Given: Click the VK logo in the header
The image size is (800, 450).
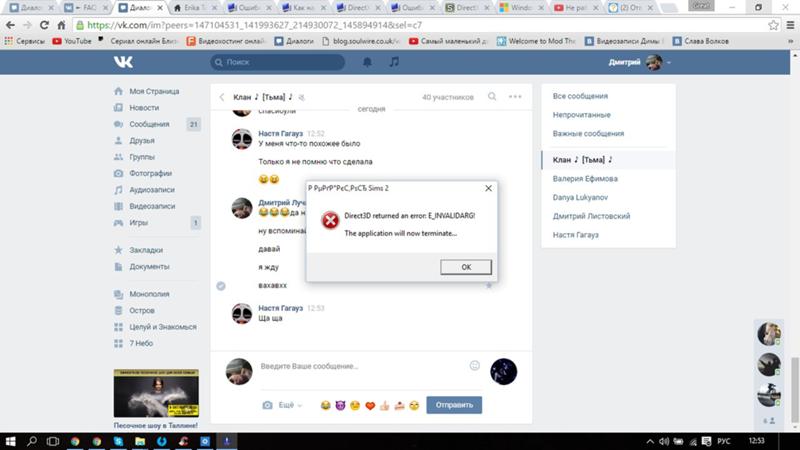Looking at the screenshot, I should click(x=123, y=62).
